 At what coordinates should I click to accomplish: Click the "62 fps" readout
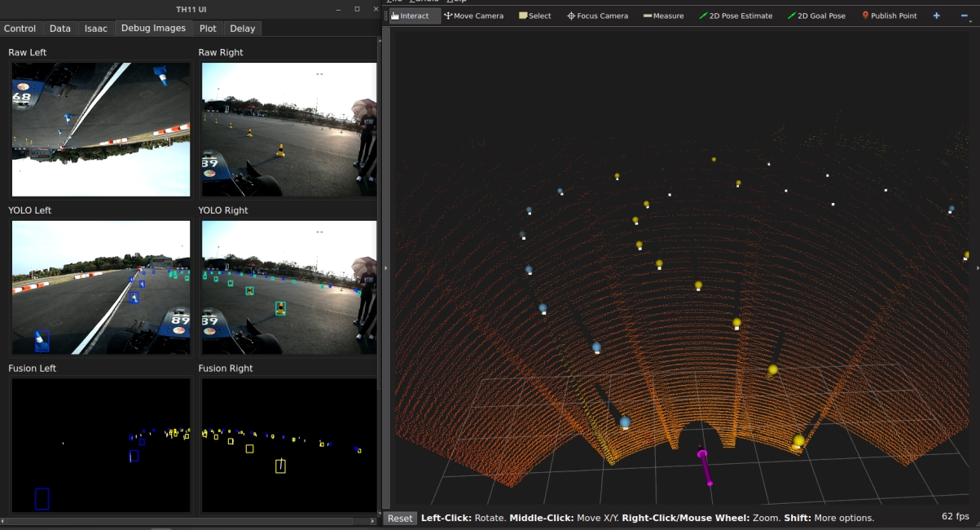(x=955, y=517)
